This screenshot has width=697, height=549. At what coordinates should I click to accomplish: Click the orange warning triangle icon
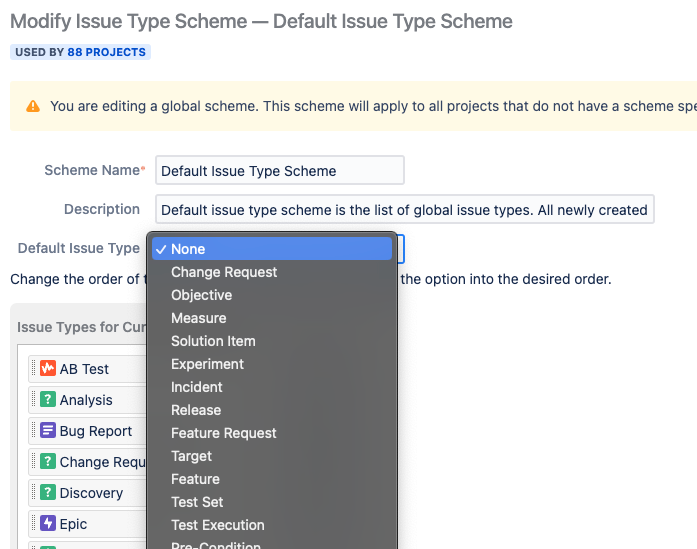point(33,106)
